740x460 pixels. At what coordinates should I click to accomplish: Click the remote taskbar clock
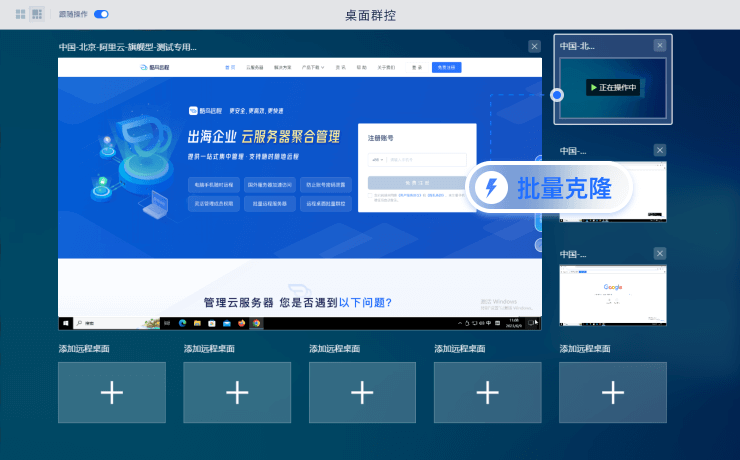pyautogui.click(x=514, y=323)
